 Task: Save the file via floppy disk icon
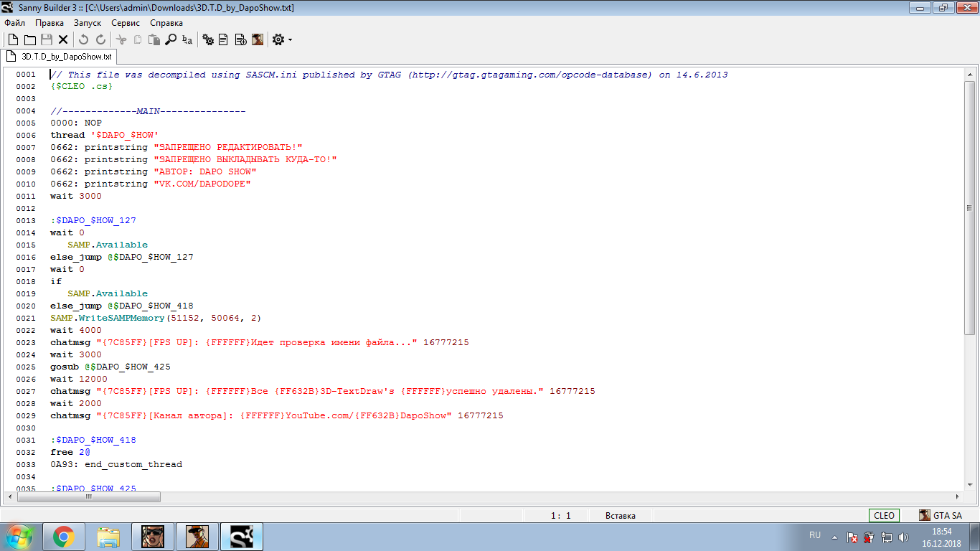(x=47, y=39)
